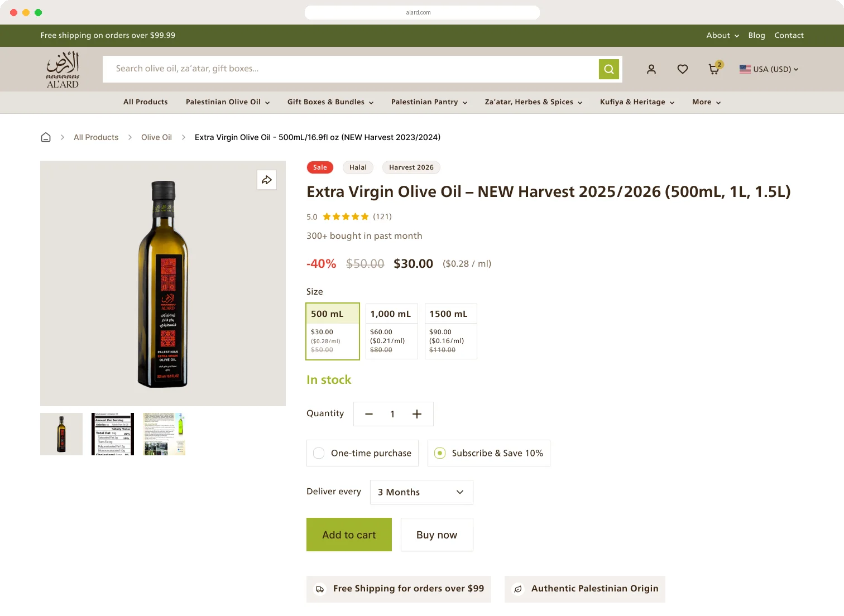Screen dimensions: 844x616
Task: Open the USA (USD) currency selector
Action: click(x=769, y=69)
